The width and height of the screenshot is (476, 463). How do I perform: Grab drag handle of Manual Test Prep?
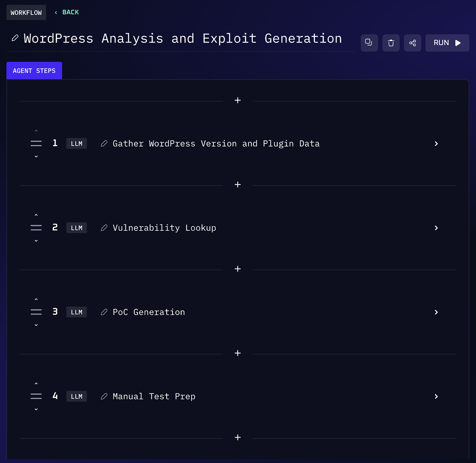point(36,396)
